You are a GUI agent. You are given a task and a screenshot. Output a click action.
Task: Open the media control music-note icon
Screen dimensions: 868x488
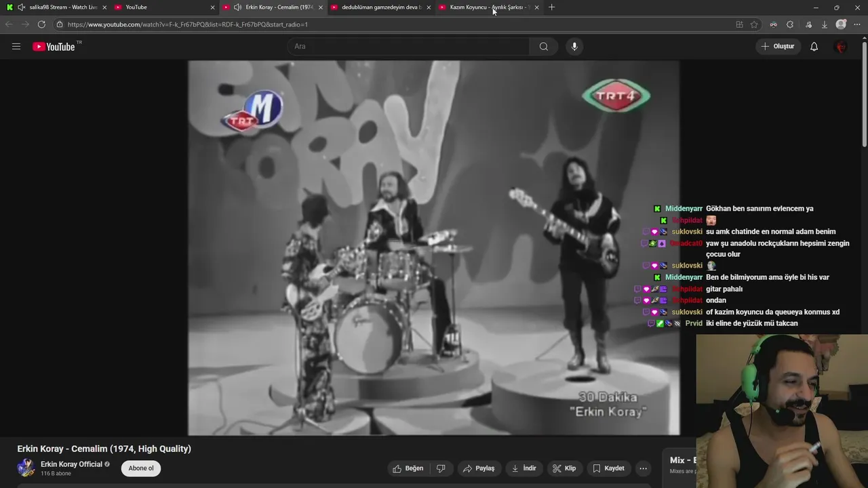(x=808, y=24)
